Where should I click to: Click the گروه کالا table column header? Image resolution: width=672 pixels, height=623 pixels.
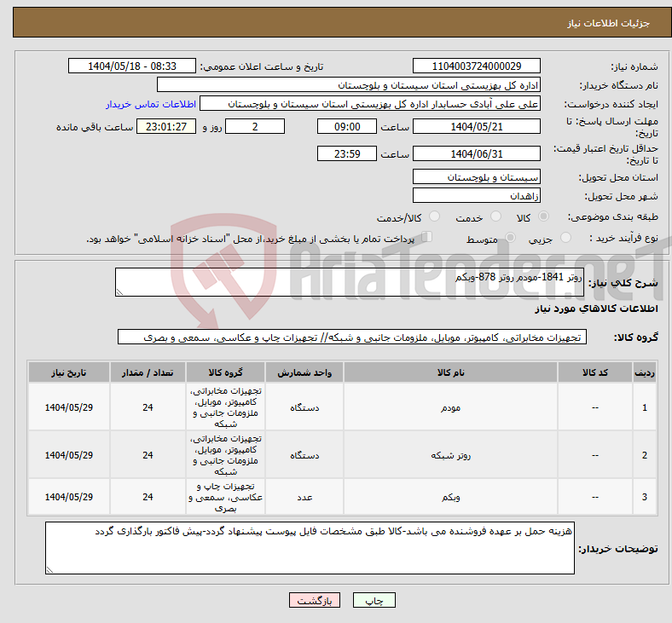225,372
